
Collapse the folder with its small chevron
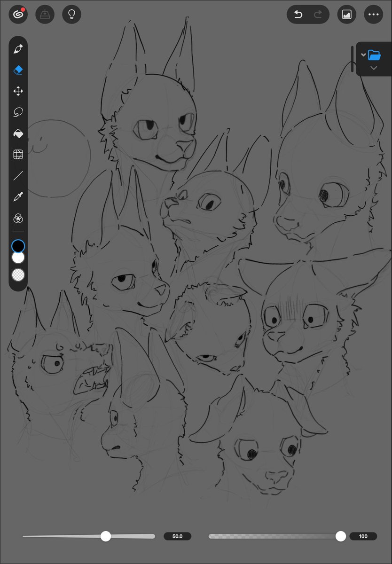click(363, 55)
